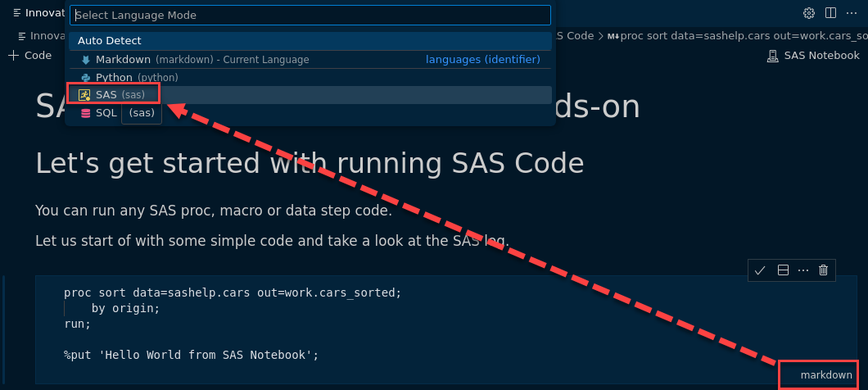Open the editor's top-right more actions menu
The height and width of the screenshot is (390, 868).
852,13
